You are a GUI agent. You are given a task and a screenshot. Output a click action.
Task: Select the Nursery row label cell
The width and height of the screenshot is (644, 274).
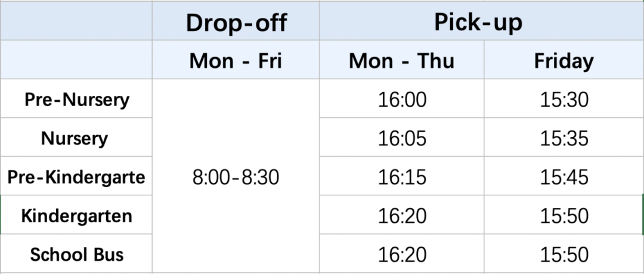(75, 138)
